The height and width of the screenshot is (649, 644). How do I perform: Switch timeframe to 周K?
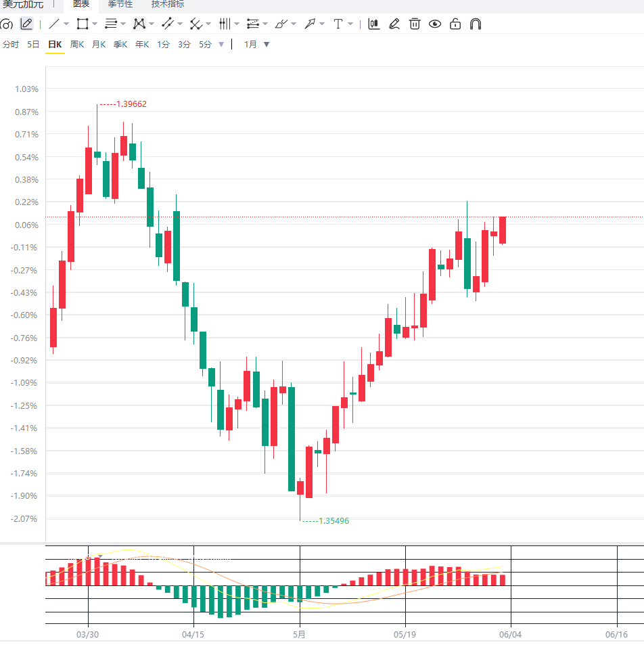pos(77,44)
